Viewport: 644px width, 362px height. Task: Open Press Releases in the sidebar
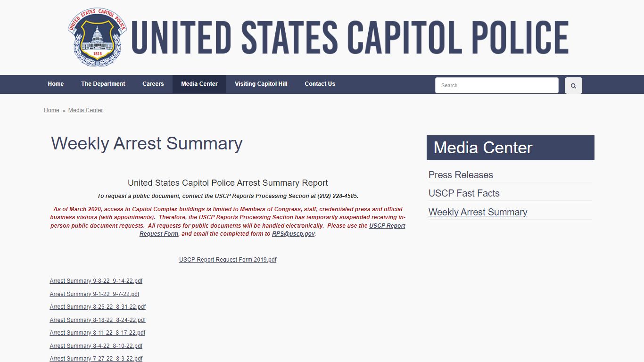461,175
